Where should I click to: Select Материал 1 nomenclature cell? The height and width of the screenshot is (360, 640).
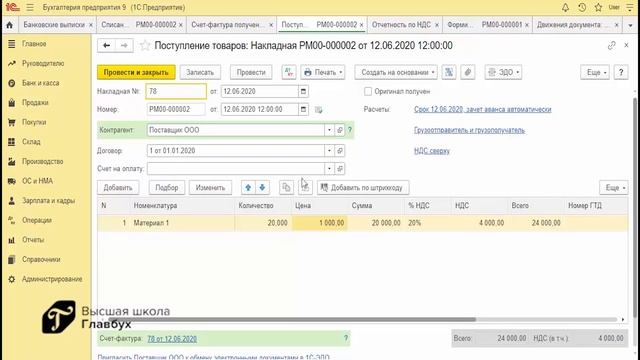(182, 223)
